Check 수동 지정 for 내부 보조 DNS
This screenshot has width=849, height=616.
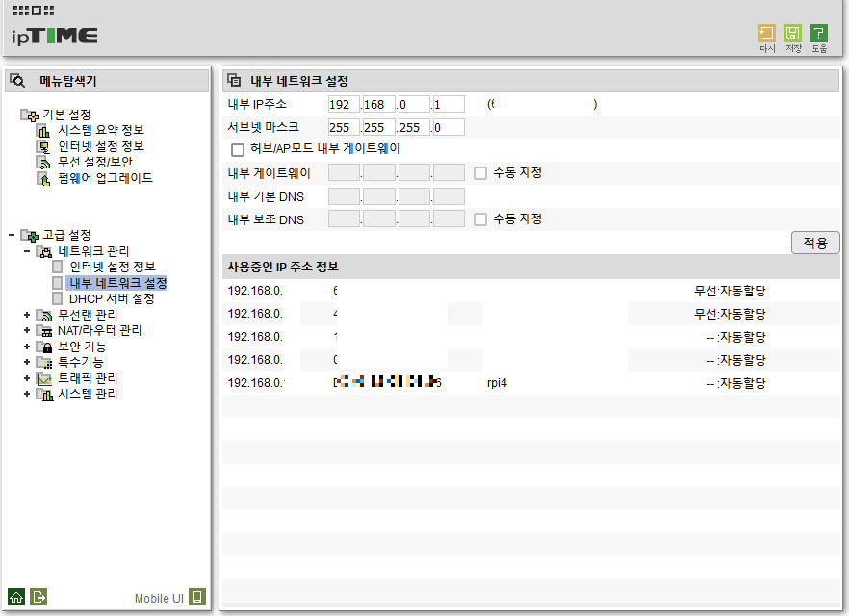[479, 218]
